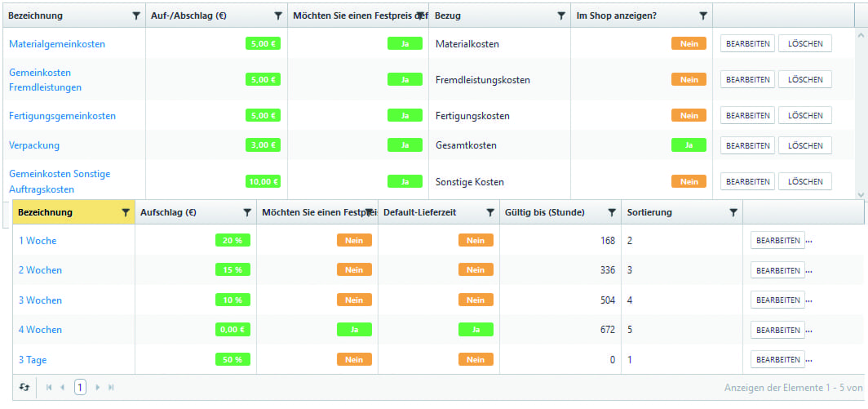Toggle Materialgemeinkosten's 'Nein' shop badge
This screenshot has width=868, height=409.
(x=689, y=43)
